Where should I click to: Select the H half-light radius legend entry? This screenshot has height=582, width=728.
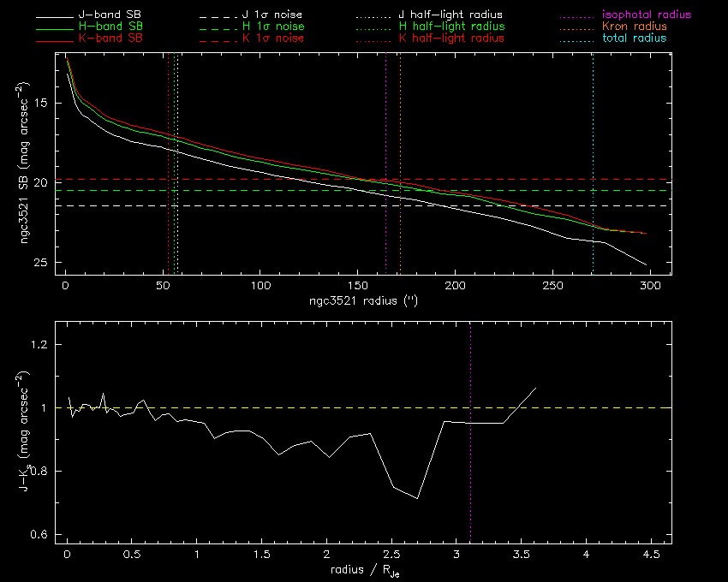[451, 27]
